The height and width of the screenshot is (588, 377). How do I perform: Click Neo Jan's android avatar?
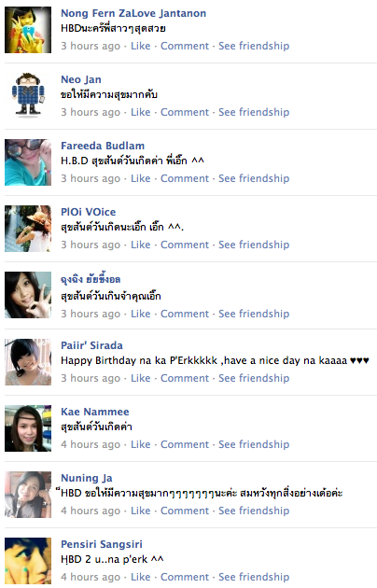28,95
